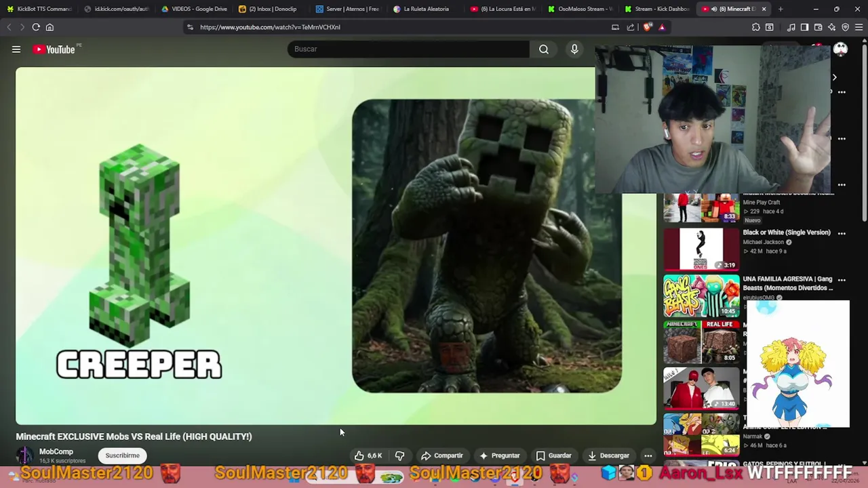Image resolution: width=868 pixels, height=488 pixels.
Task: Reload the page in the browser
Action: coord(36,27)
